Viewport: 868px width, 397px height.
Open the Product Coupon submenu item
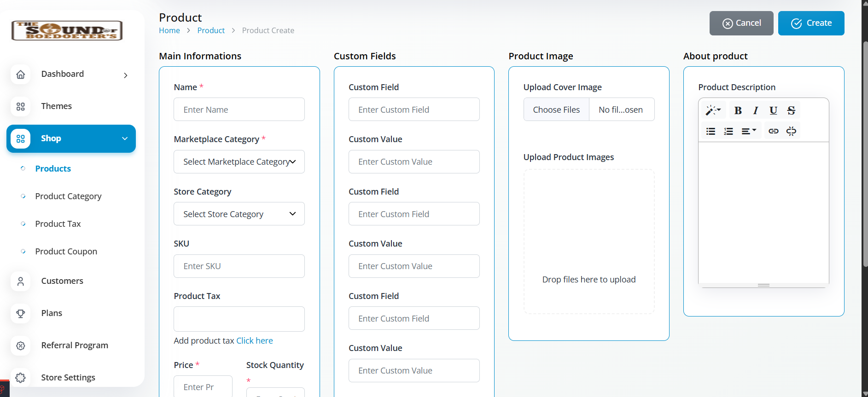click(66, 252)
